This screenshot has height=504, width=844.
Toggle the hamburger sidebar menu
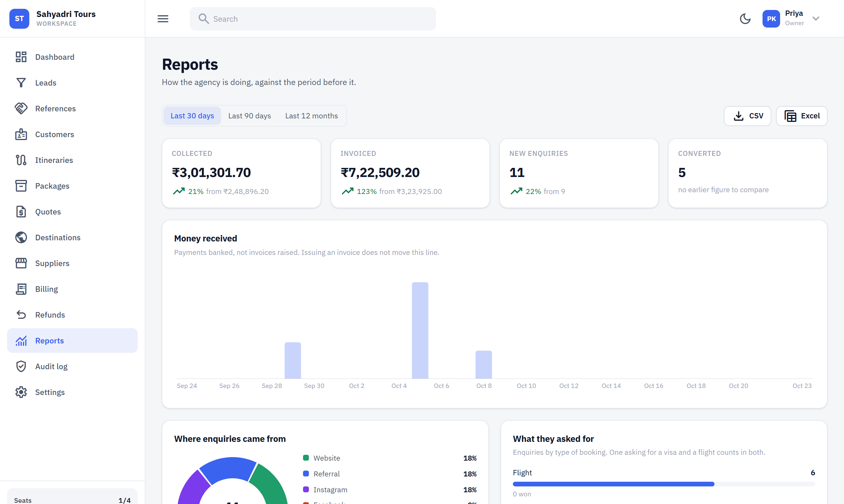[163, 19]
